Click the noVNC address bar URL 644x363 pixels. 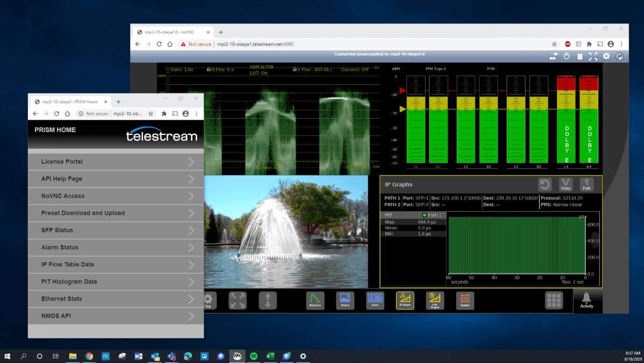255,44
